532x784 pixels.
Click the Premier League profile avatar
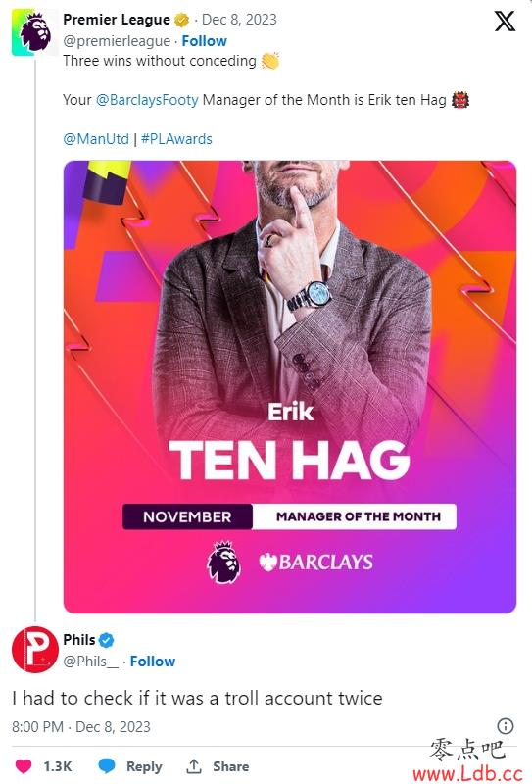coord(35,32)
